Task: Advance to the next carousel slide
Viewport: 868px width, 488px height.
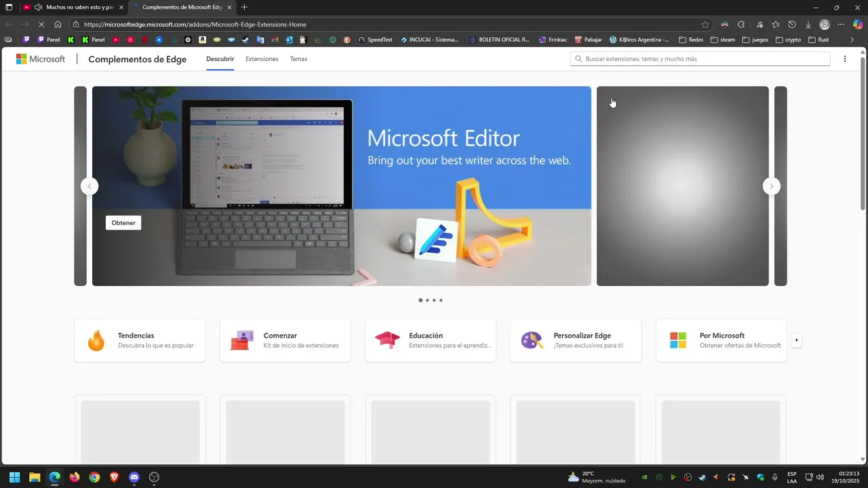Action: click(771, 186)
